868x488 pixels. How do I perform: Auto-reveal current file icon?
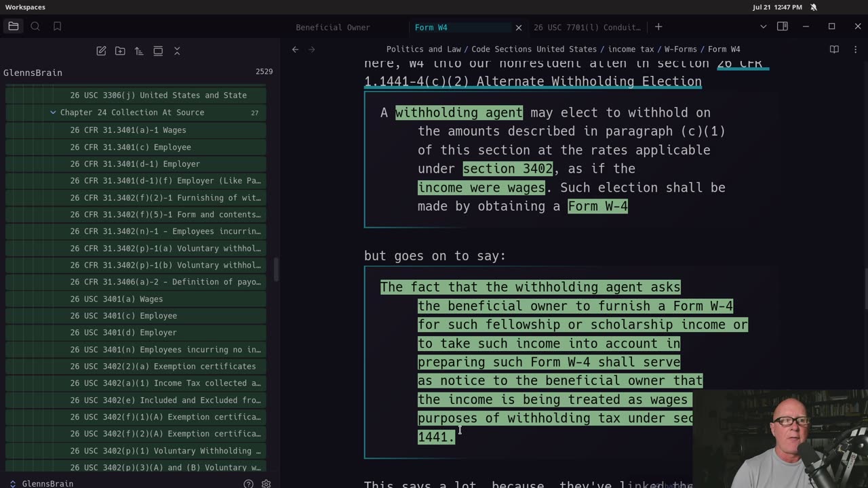158,51
